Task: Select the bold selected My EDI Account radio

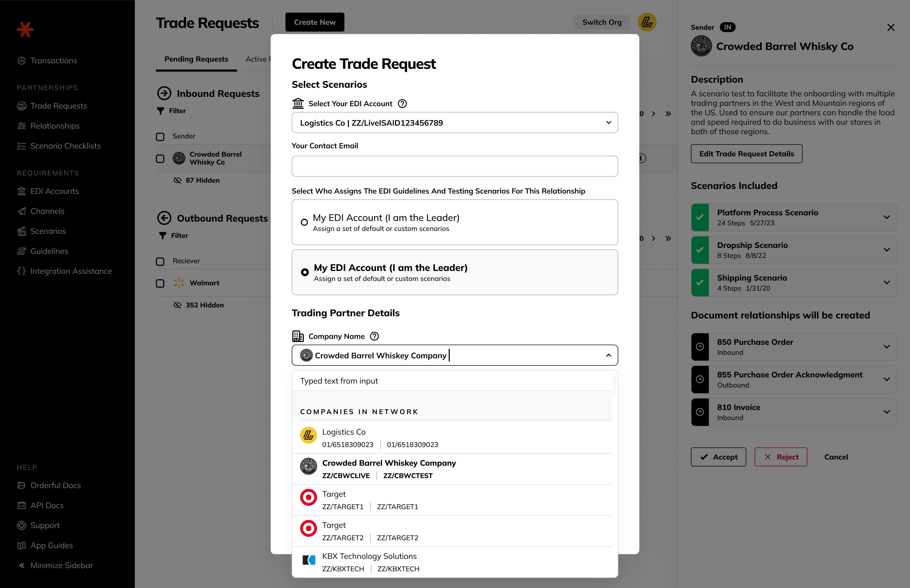Action: click(305, 272)
